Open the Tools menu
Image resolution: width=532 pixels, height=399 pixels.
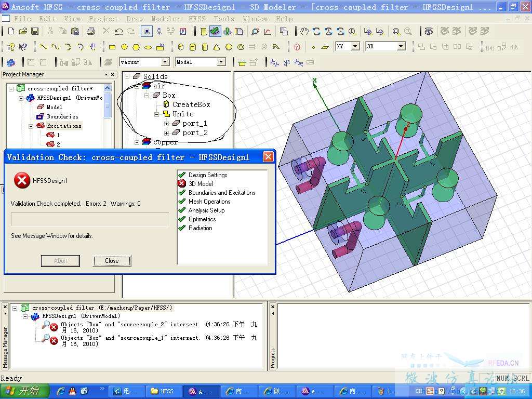[223, 19]
